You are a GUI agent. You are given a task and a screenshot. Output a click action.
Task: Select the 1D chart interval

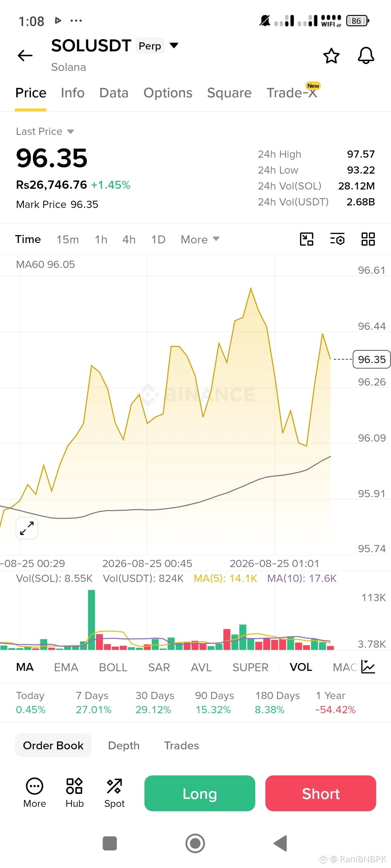158,239
